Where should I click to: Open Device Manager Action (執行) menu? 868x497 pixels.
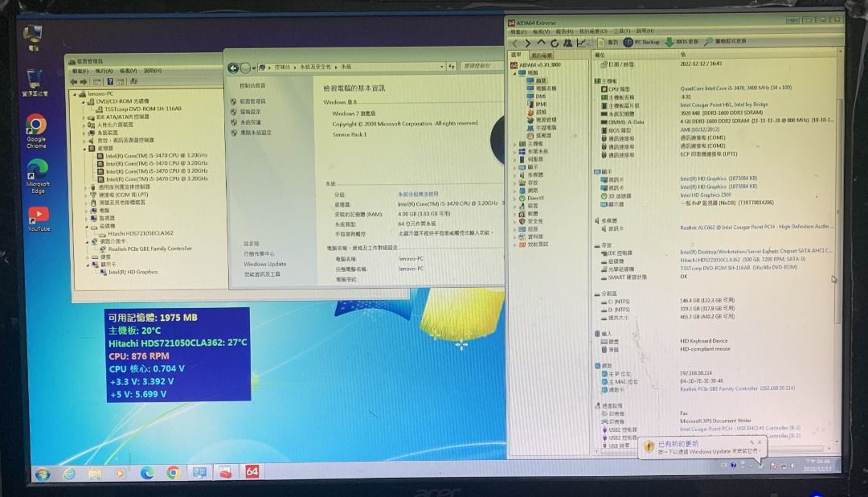click(x=104, y=72)
